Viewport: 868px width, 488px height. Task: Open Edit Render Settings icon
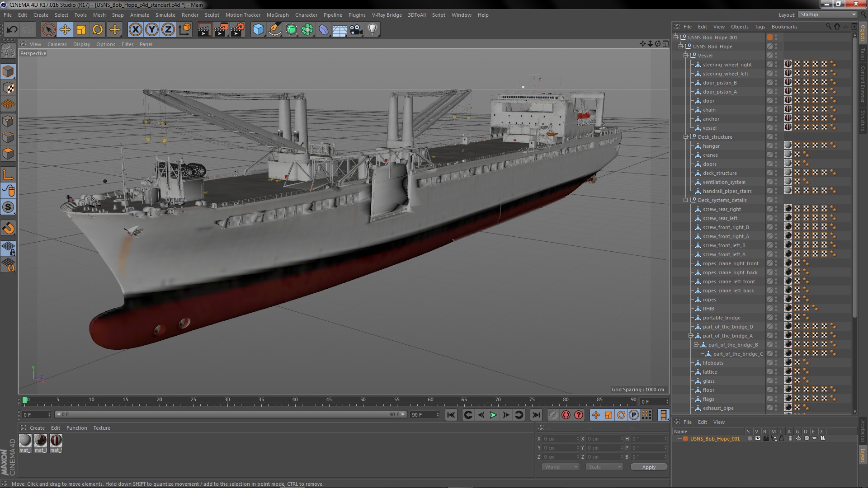(x=238, y=30)
